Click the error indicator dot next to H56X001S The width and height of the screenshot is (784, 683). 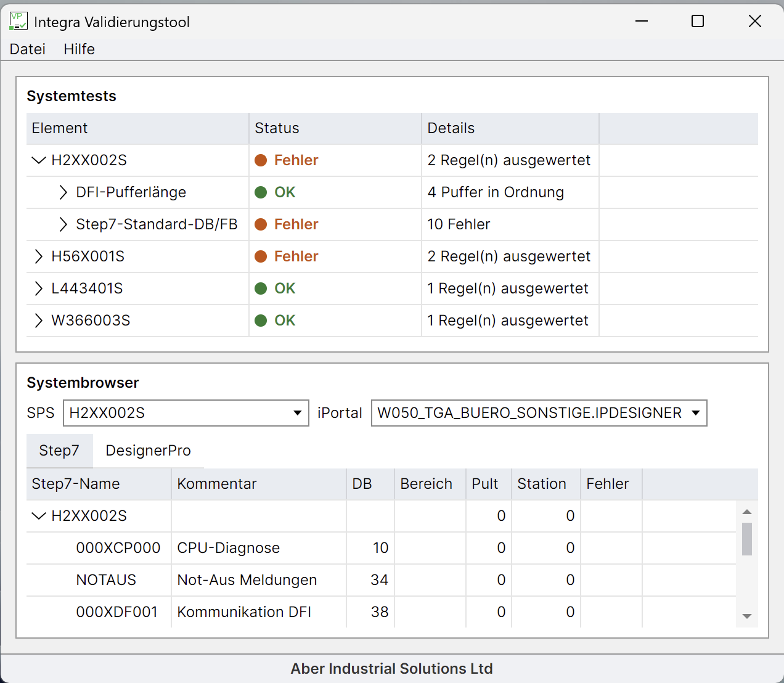coord(261,256)
